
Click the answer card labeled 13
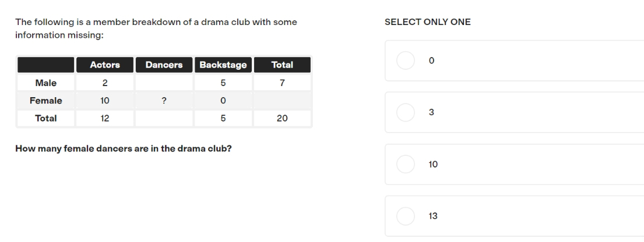[x=514, y=216]
